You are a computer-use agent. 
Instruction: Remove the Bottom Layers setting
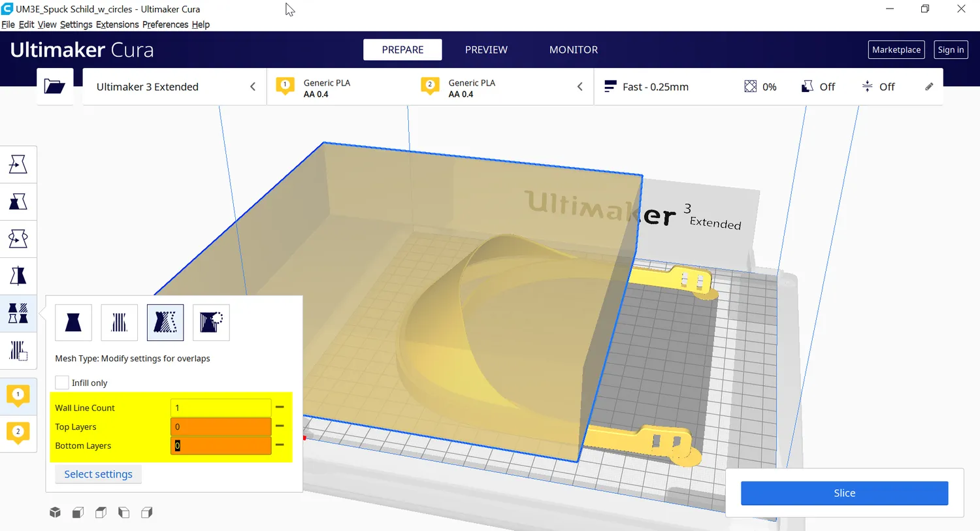coord(280,445)
